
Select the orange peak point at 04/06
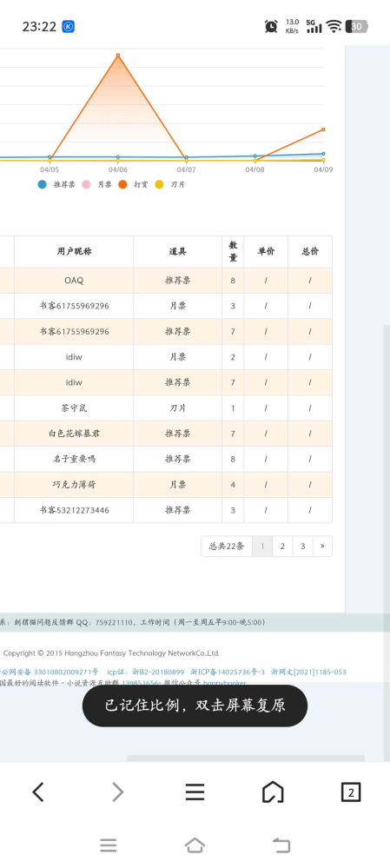118,56
